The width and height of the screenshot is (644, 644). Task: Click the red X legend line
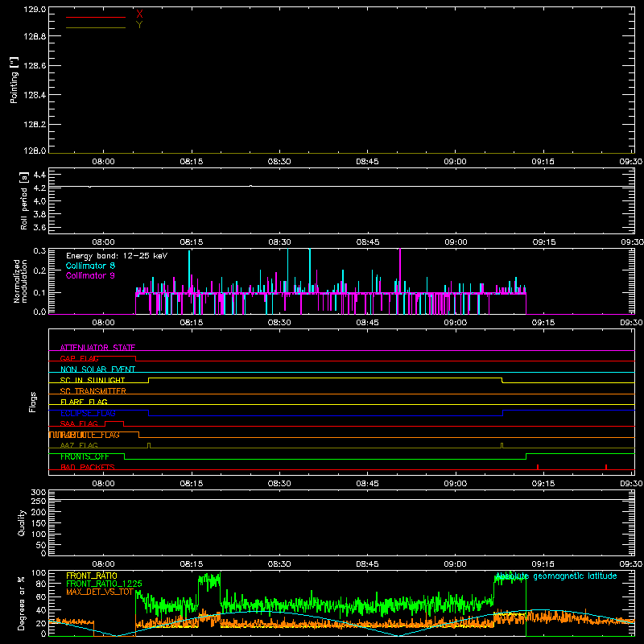coord(96,17)
